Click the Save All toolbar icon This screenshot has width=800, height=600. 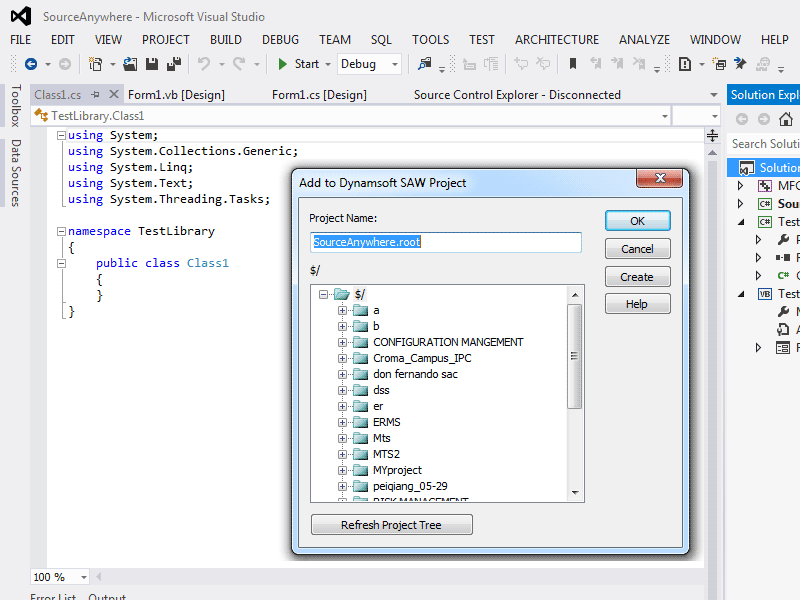pos(173,64)
